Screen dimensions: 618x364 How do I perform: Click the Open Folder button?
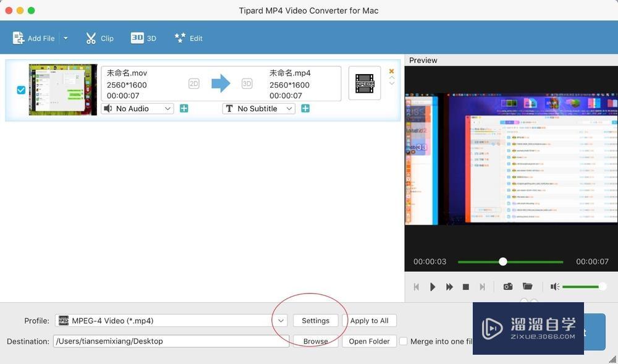[x=370, y=341]
